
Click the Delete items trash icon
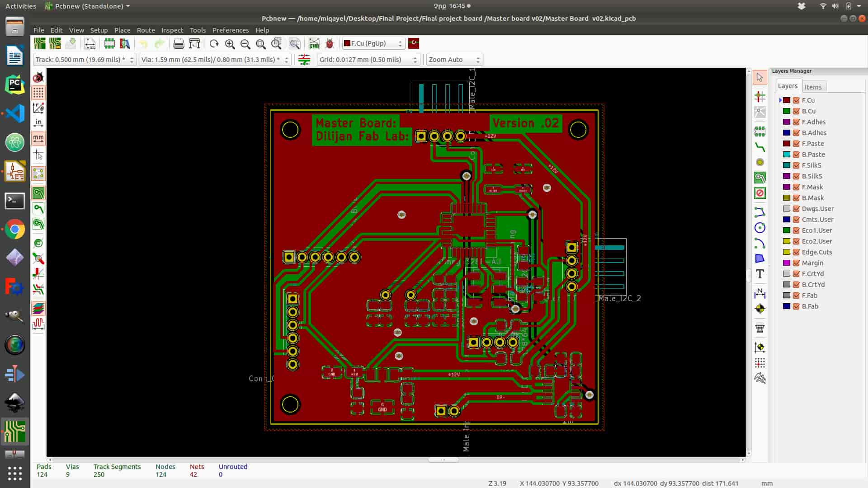(759, 329)
